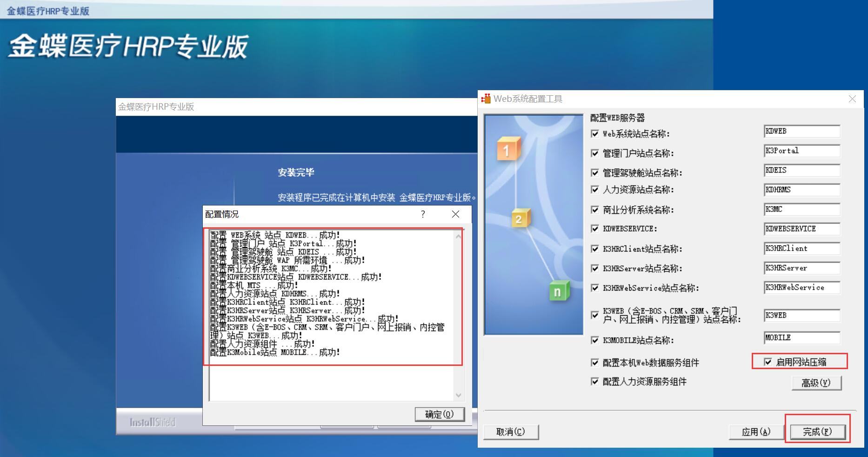Click the K3HRClient name input field
This screenshot has height=457, width=868.
[802, 249]
